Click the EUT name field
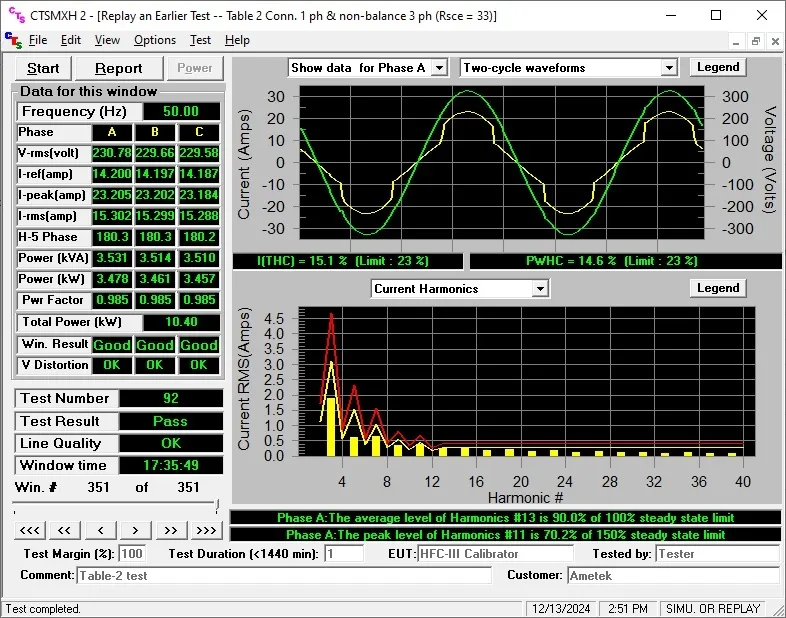This screenshot has height=618, width=786. (x=496, y=554)
